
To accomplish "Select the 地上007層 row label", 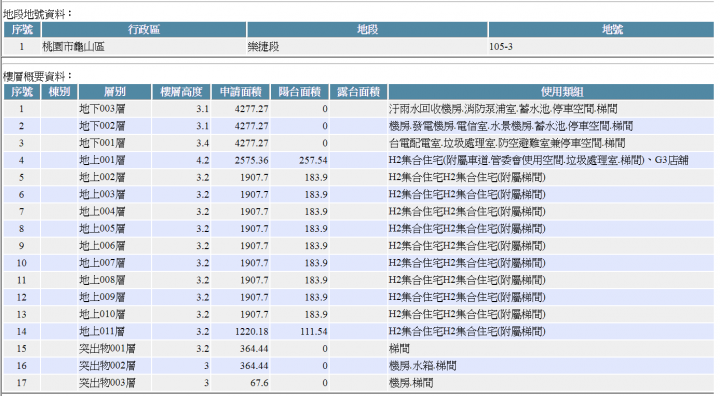I will (102, 263).
